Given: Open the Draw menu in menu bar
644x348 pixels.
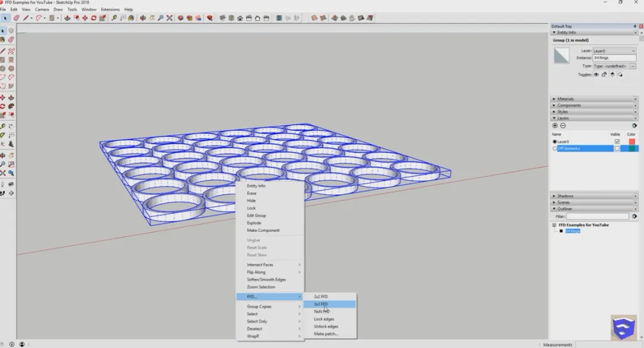Looking at the screenshot, I should [x=58, y=10].
